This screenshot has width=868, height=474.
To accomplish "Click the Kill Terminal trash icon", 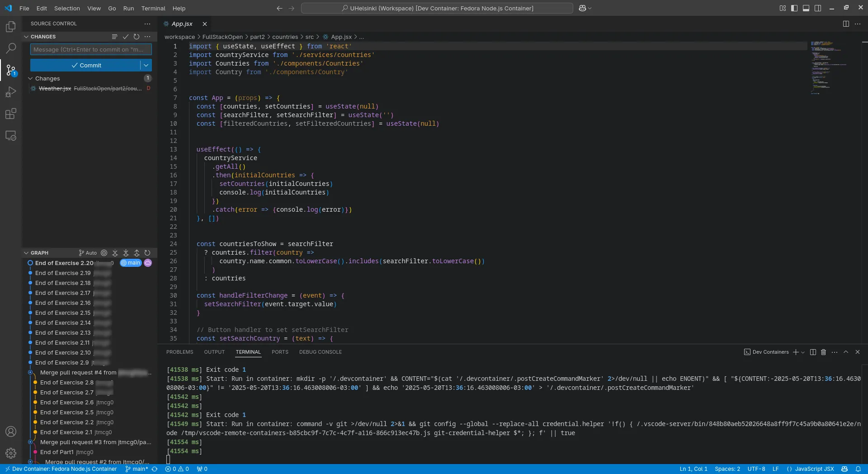I will tap(823, 352).
